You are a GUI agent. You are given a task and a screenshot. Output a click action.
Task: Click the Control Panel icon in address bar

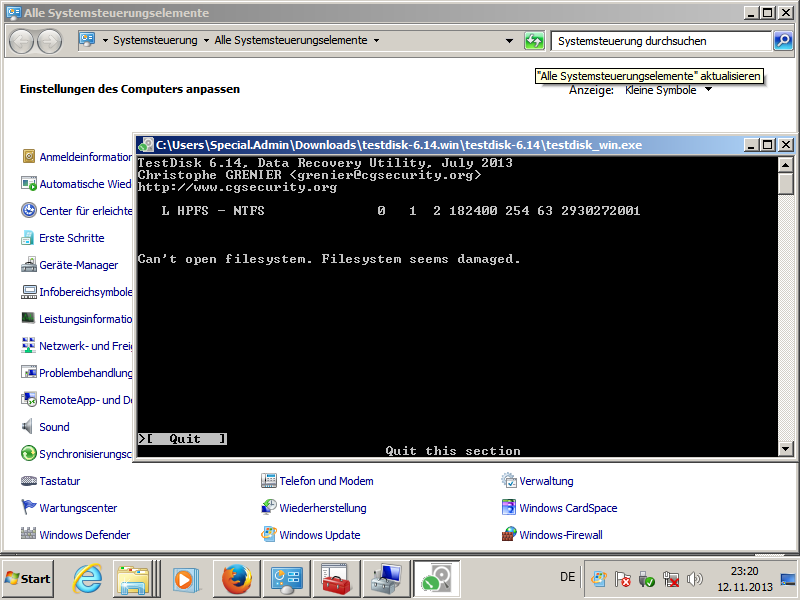click(87, 40)
